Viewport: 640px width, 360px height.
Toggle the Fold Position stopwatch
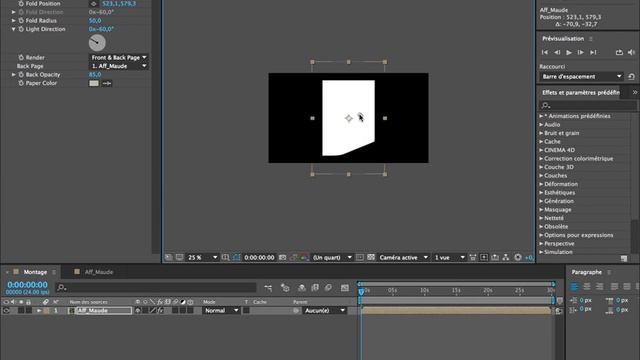tap(21, 4)
